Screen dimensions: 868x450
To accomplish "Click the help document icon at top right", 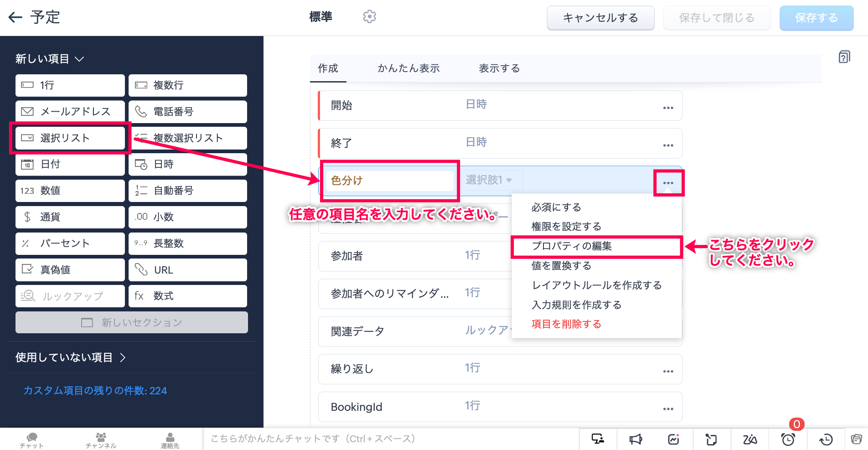I will point(844,57).
